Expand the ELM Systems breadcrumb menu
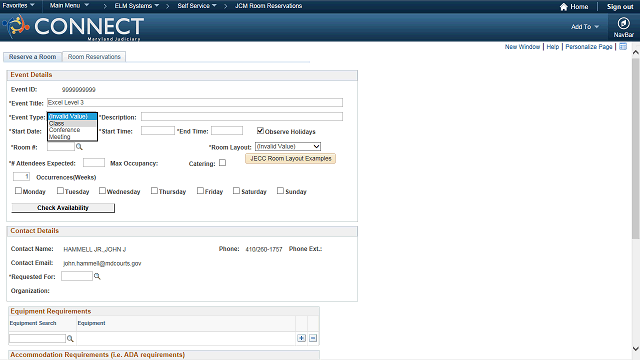The width and height of the screenshot is (640, 360). click(136, 6)
